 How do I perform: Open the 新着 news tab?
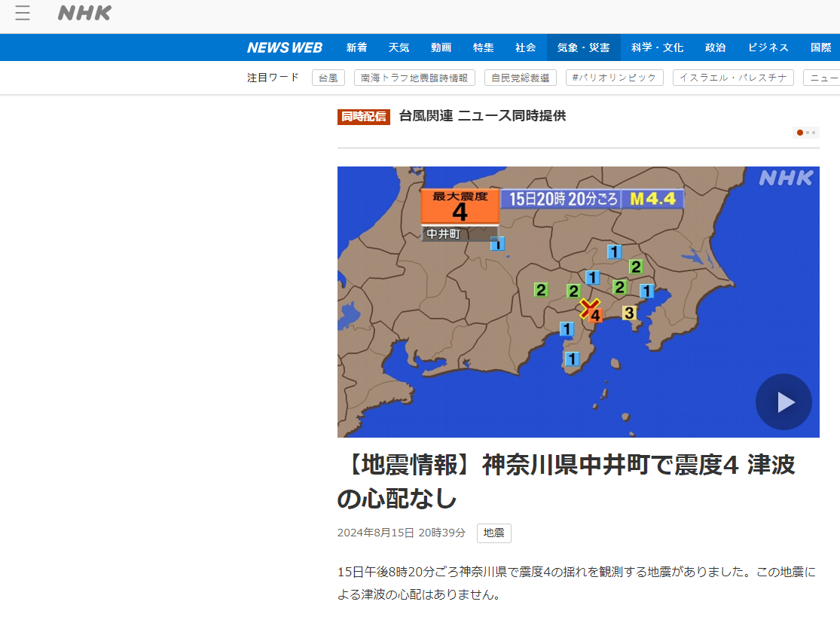(x=356, y=47)
